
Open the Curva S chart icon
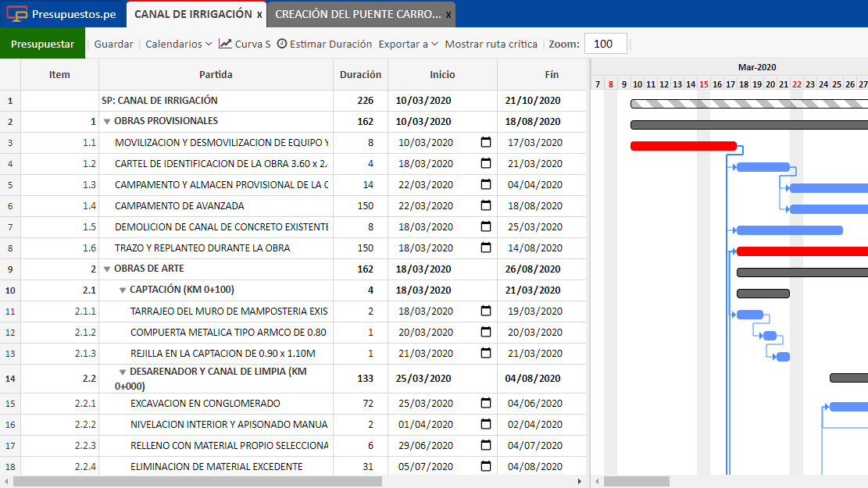point(225,44)
